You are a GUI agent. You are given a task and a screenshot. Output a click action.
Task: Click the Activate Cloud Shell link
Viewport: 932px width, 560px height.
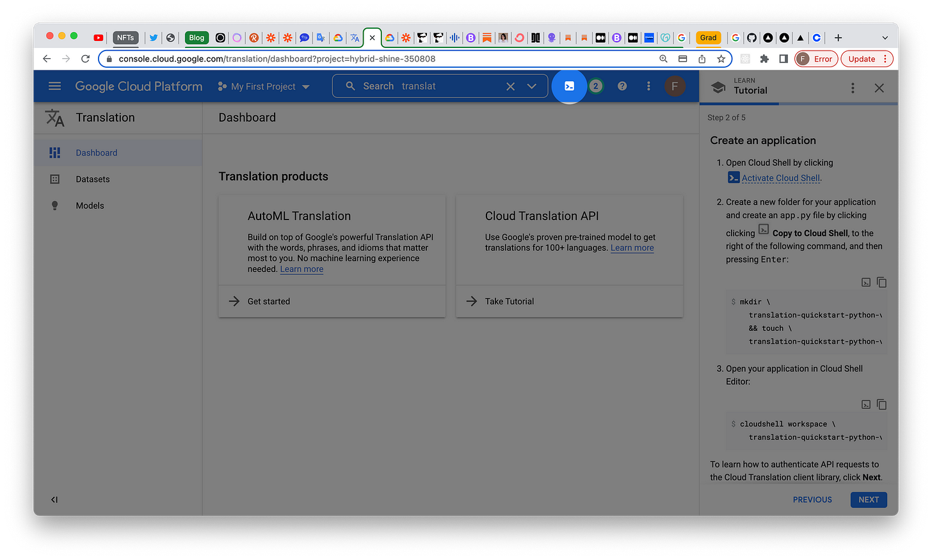point(781,178)
